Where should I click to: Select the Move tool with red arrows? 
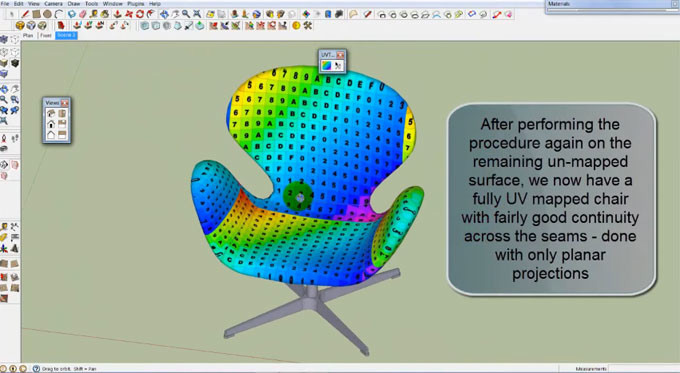tap(129, 14)
